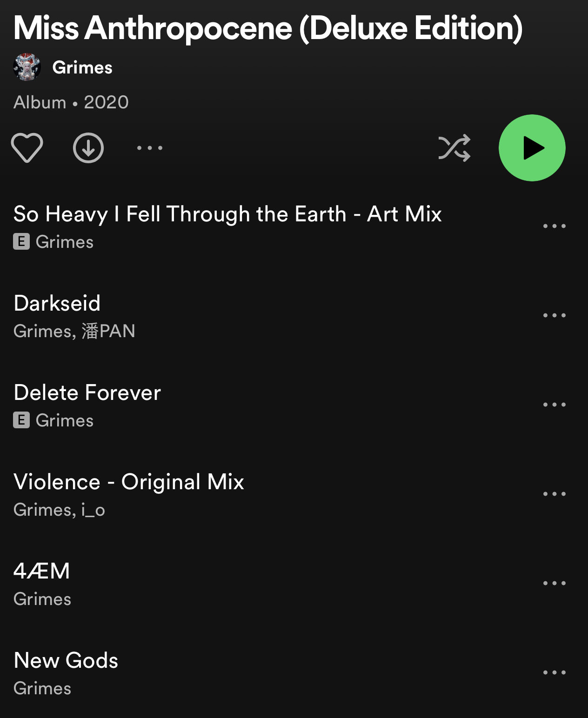Open more options for Delete Forever track
Image resolution: width=588 pixels, height=718 pixels.
pos(555,405)
